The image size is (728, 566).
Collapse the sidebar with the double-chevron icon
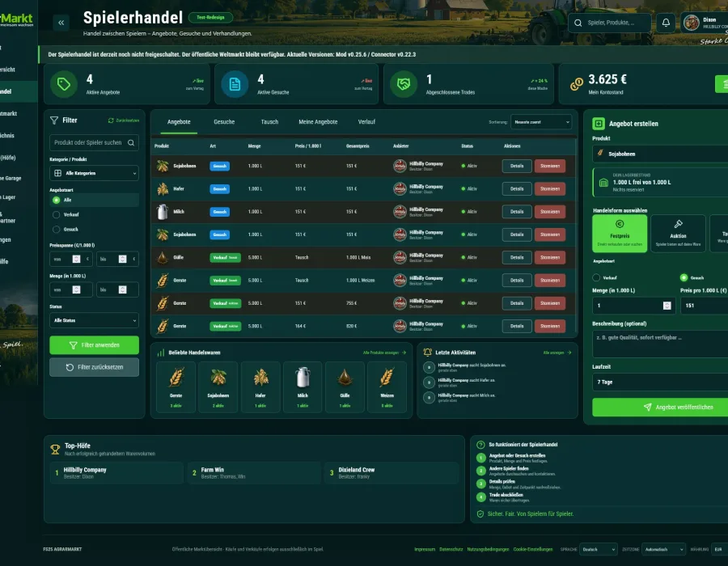tap(61, 23)
